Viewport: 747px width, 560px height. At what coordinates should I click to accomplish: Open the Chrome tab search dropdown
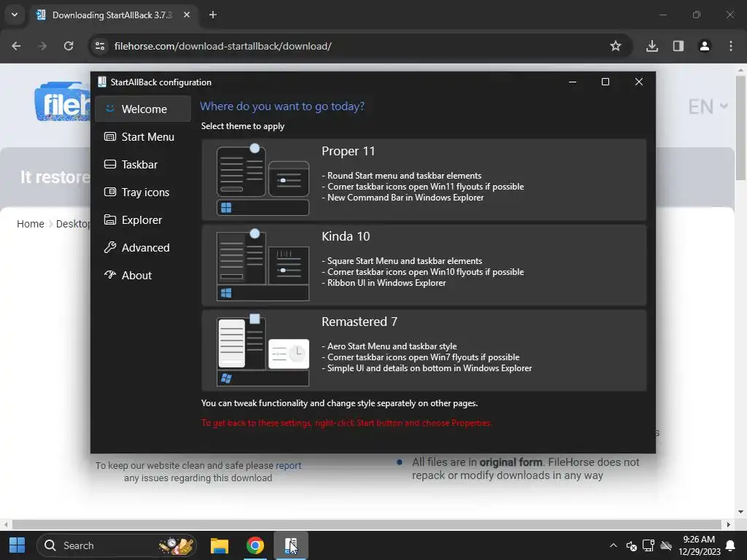pos(15,15)
